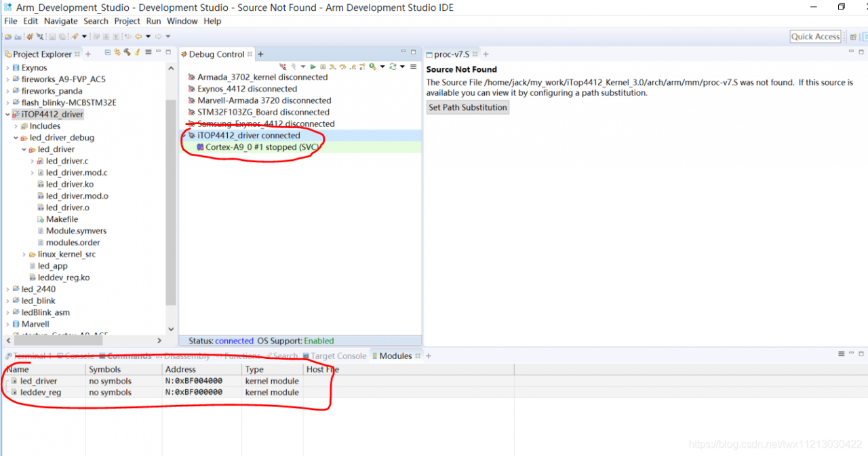Viewport: 868px width, 456px height.
Task: Select Armada_3702_kernel disconnected connection
Action: click(x=258, y=77)
